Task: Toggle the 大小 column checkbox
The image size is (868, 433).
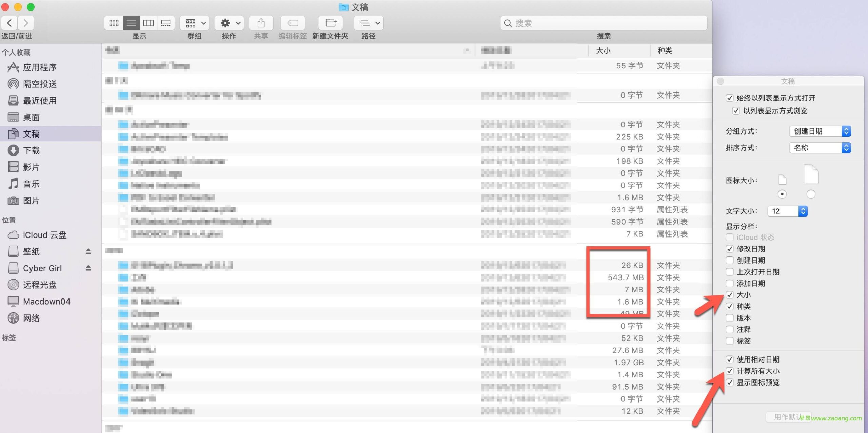Action: click(730, 295)
